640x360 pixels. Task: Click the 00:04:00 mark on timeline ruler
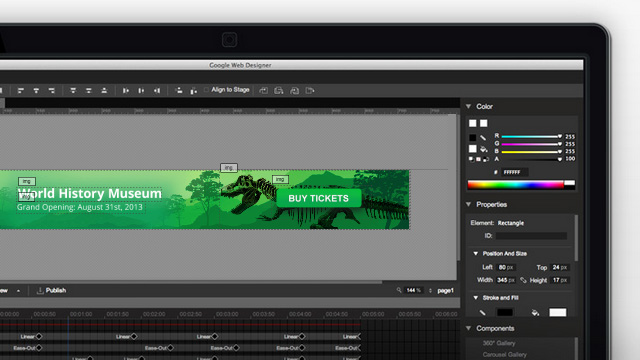[300, 314]
